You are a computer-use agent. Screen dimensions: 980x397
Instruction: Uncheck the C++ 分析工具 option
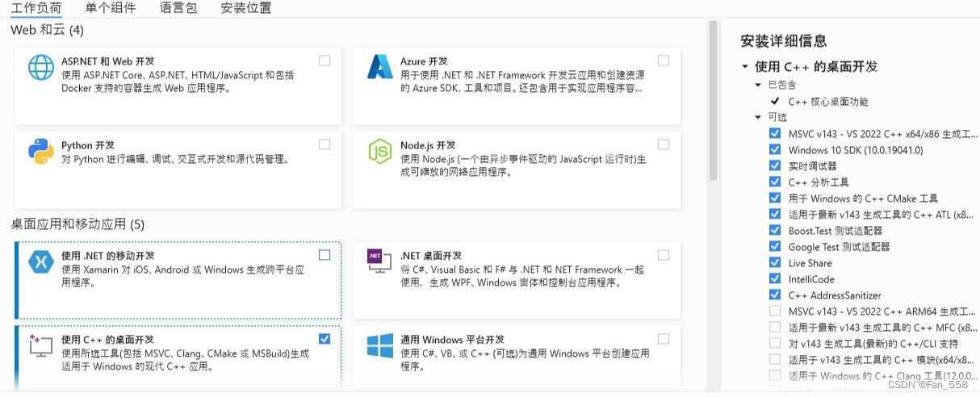pos(775,182)
